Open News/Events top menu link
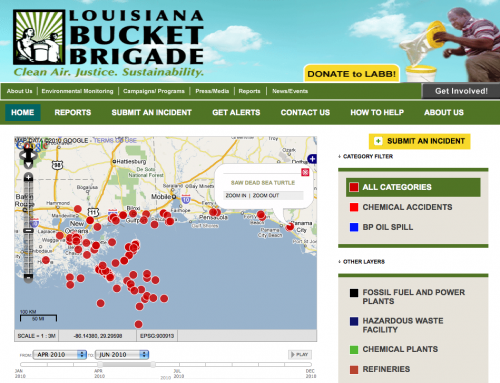 tap(290, 91)
